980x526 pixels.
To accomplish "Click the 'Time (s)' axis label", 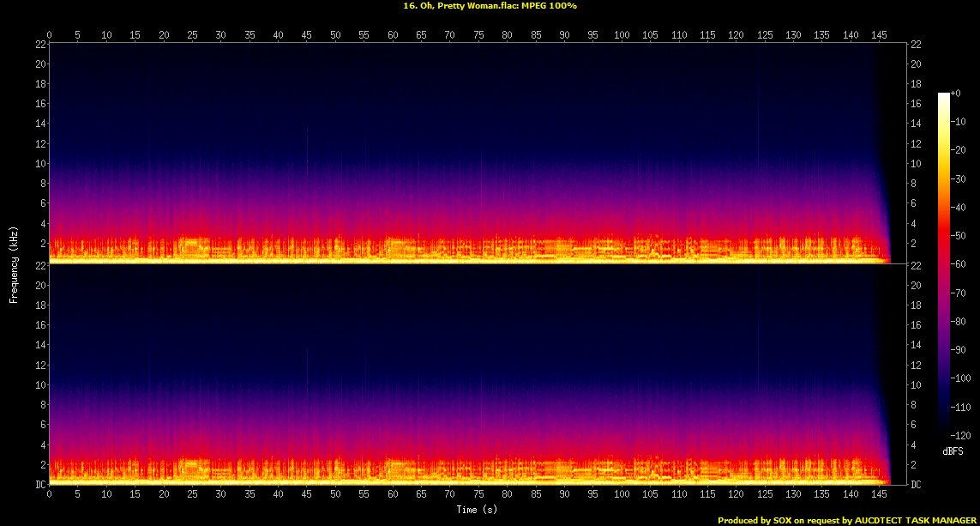I will coord(478,510).
